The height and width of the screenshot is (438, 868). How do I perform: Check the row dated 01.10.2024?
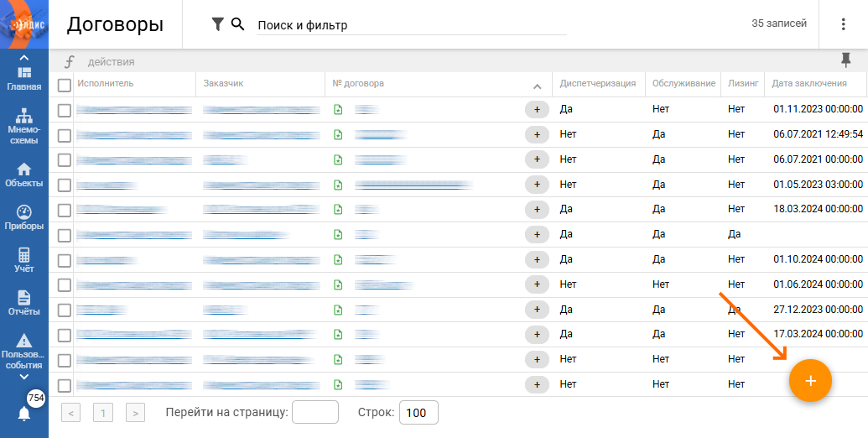(65, 260)
